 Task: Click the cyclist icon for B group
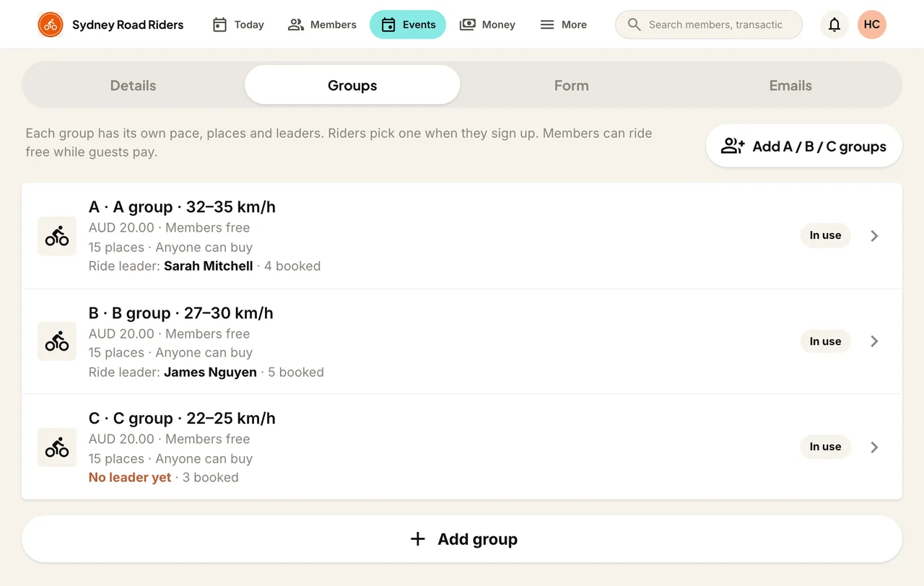(57, 341)
